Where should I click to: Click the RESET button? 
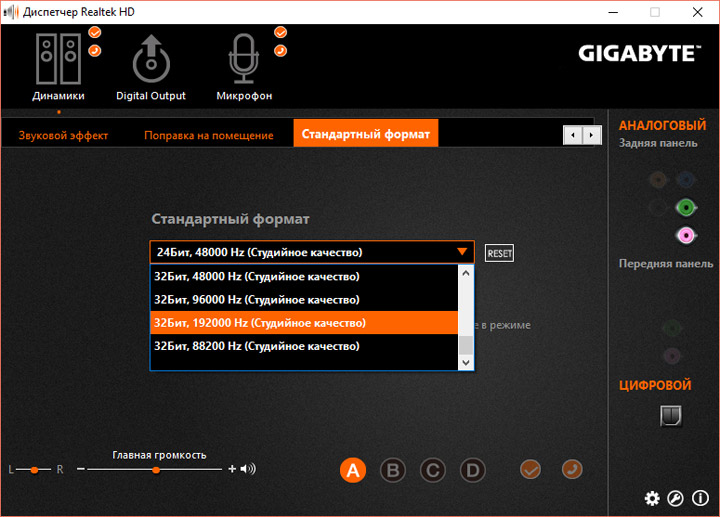click(500, 253)
